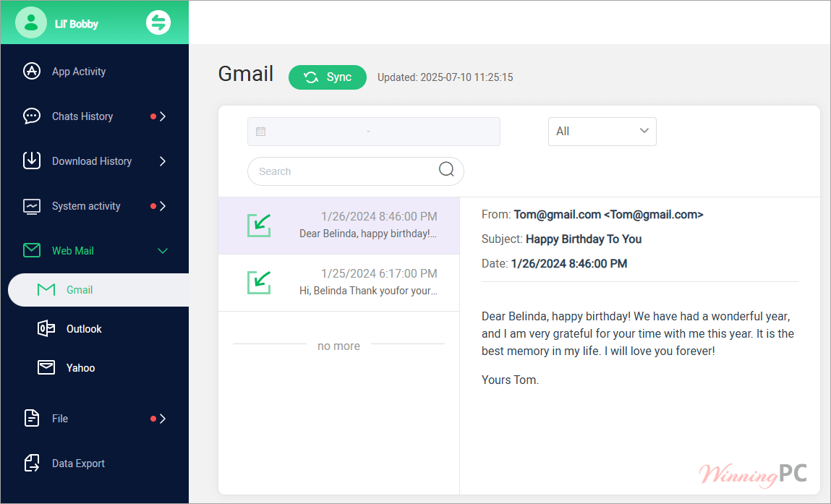
Task: Click 'Yours Tom.' signature text
Action: (x=510, y=380)
